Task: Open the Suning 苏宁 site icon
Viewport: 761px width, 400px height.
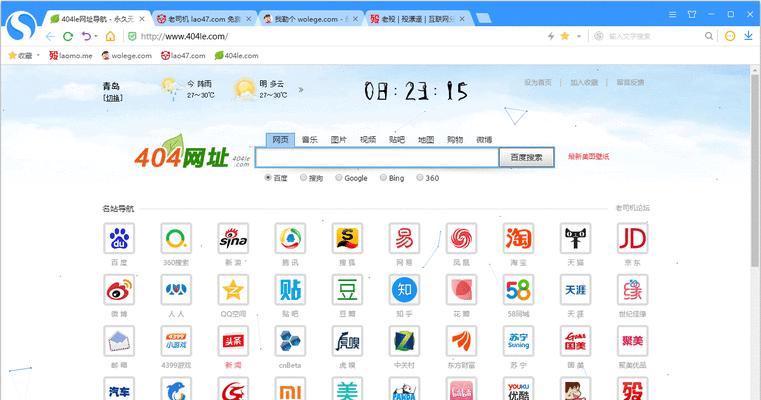Action: 518,341
